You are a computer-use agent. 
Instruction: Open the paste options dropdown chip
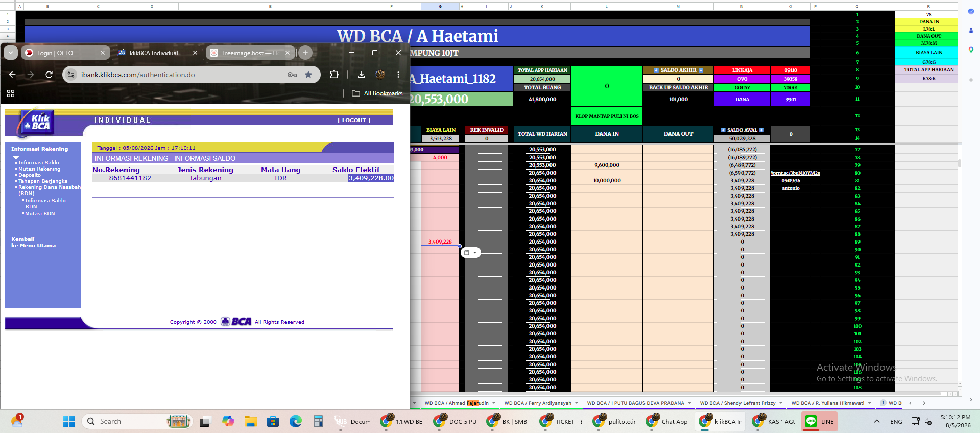pos(471,253)
